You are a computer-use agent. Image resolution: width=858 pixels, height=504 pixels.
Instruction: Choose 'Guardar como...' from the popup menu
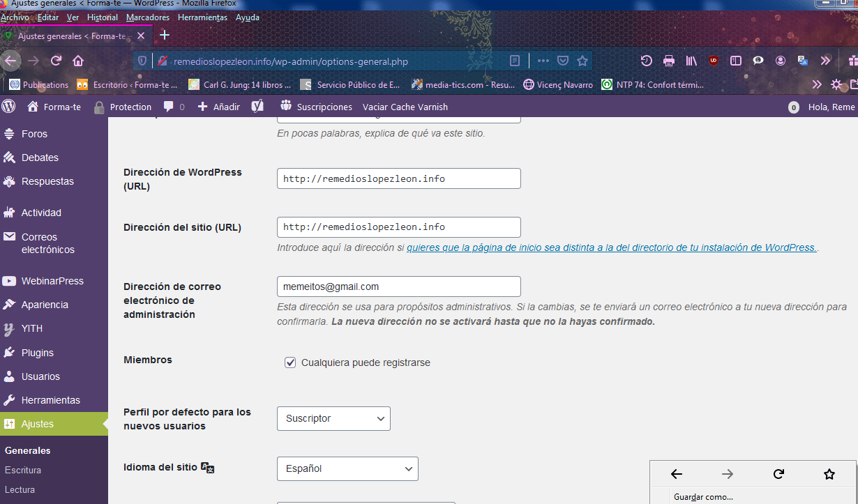[x=703, y=497]
